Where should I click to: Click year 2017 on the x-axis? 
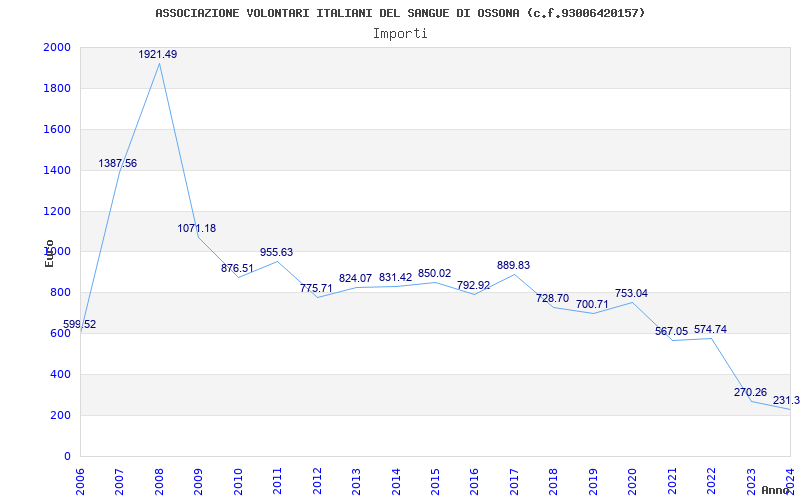(x=514, y=481)
